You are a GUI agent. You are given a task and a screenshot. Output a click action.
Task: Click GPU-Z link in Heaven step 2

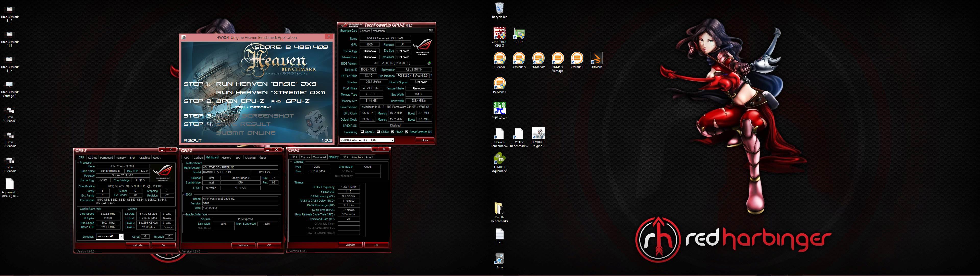(x=298, y=101)
